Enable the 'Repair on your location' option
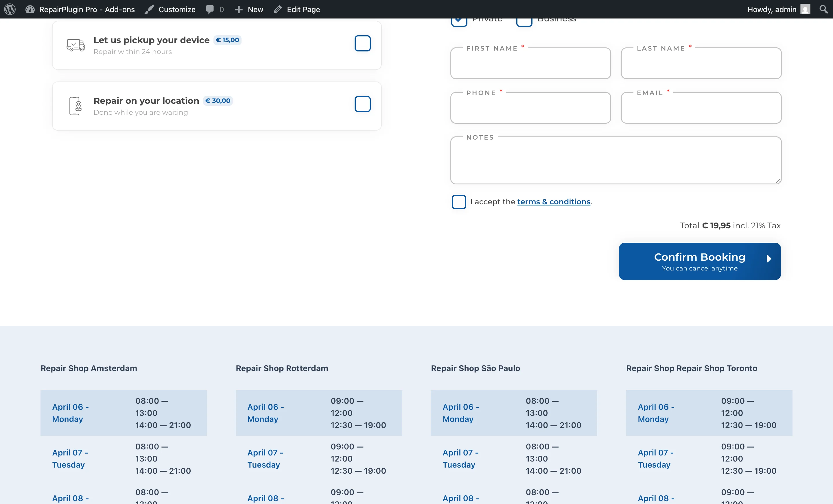The height and width of the screenshot is (504, 833). (362, 104)
